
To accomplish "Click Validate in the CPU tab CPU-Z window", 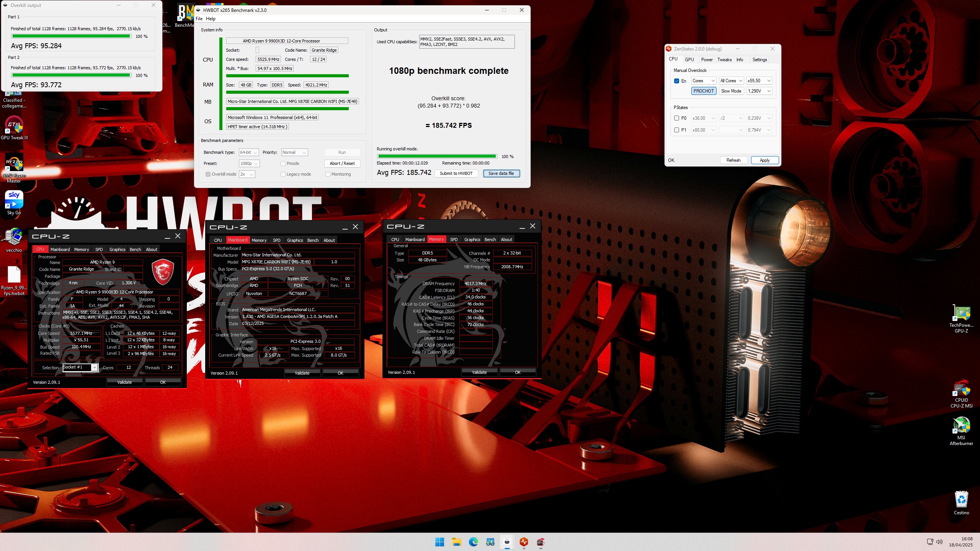I will click(x=124, y=382).
